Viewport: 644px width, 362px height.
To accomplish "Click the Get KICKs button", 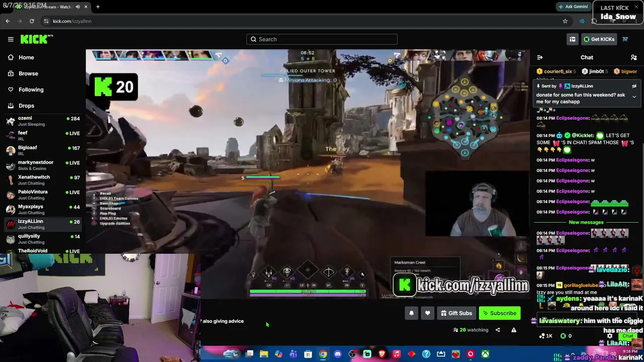I will [x=599, y=39].
